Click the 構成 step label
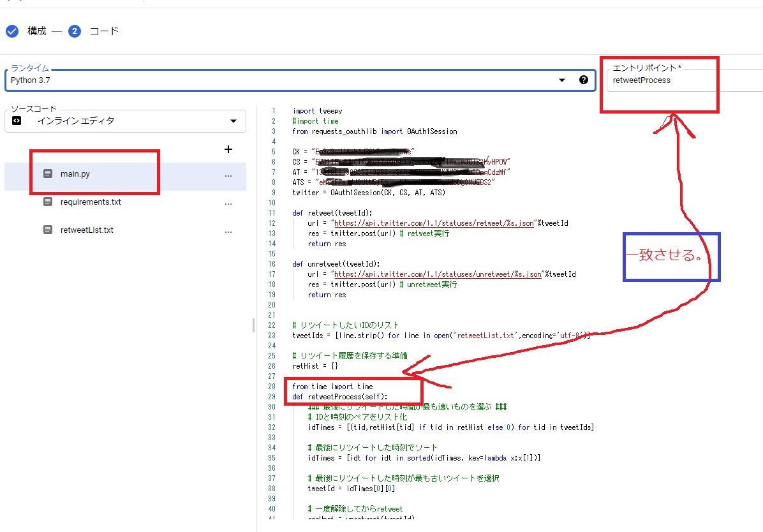 click(37, 31)
